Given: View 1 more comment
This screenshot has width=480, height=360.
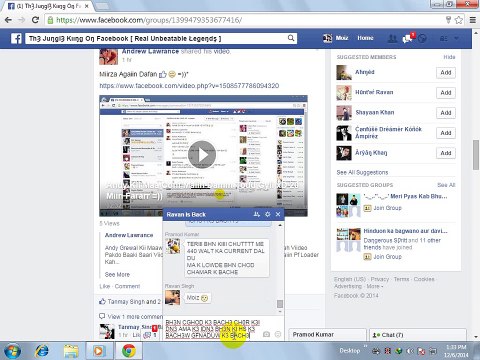Looking at the screenshot, I should tap(135, 316).
